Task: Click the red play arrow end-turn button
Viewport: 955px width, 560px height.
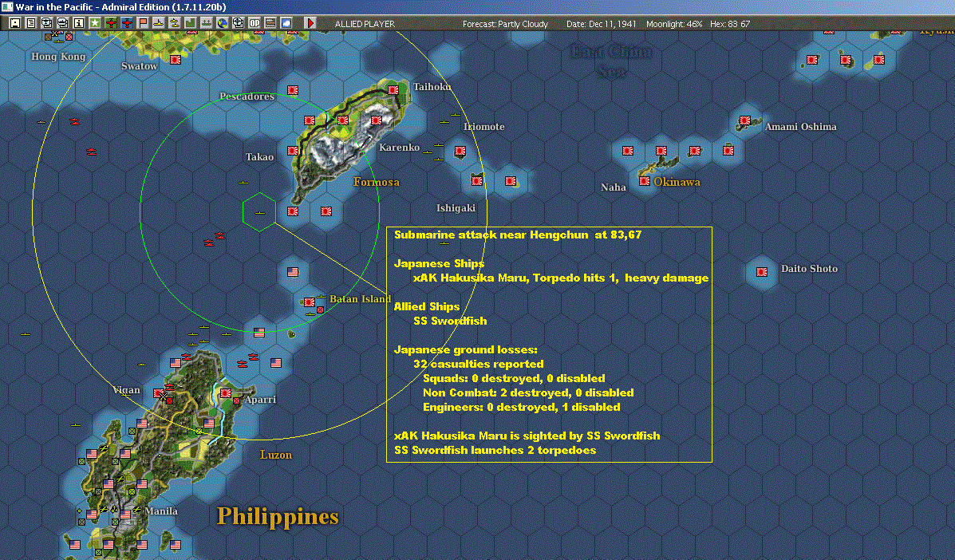Action: (310, 23)
